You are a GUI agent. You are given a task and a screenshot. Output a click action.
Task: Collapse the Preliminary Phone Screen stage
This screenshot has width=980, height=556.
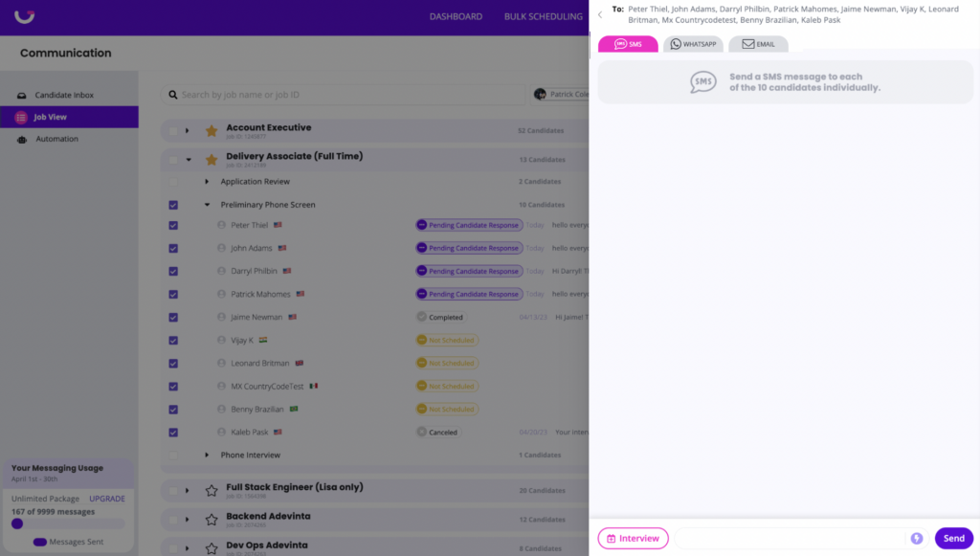[x=207, y=205]
